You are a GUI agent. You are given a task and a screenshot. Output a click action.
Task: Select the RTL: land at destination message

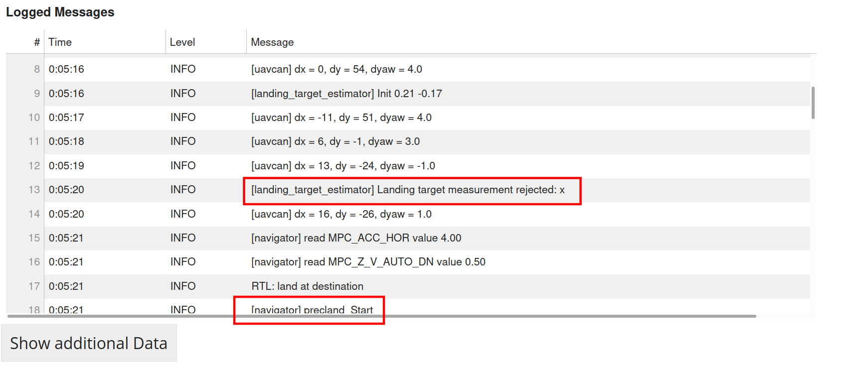pyautogui.click(x=307, y=286)
